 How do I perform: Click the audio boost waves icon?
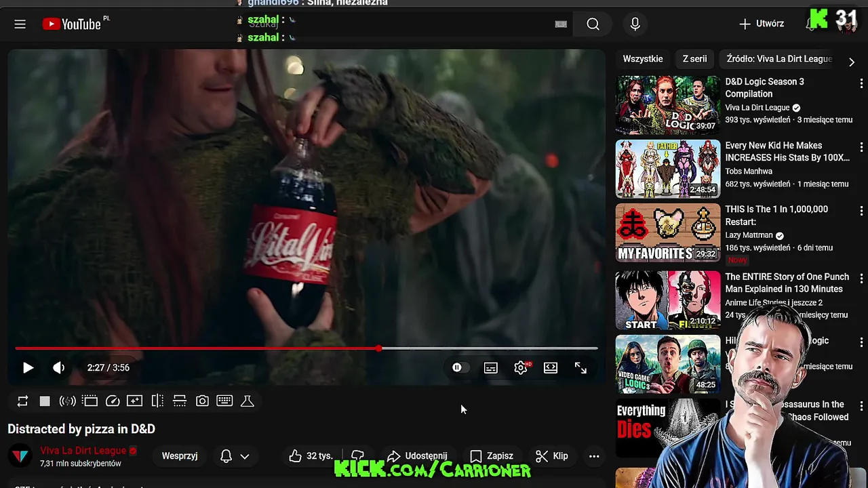(67, 401)
